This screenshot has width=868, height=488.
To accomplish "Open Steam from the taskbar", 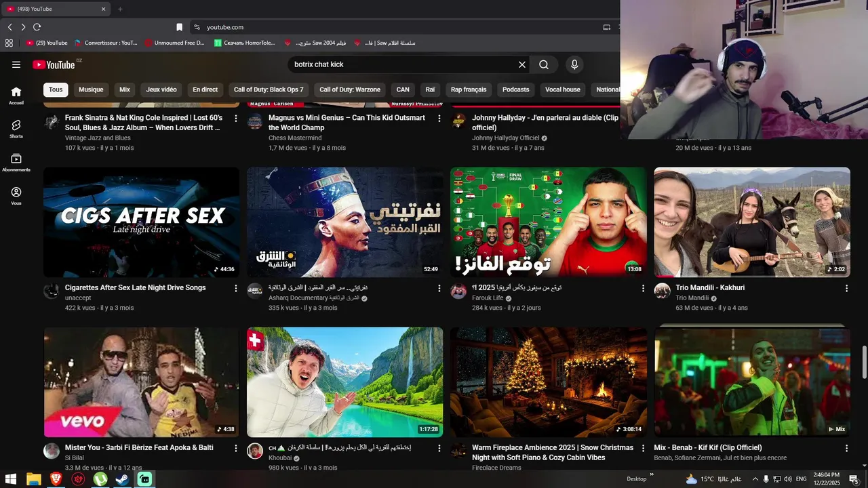I will (x=123, y=479).
